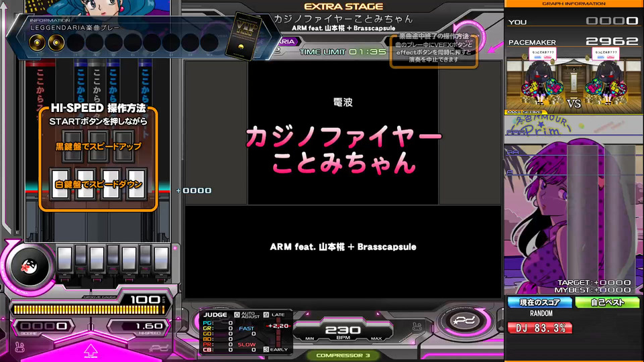Image resolution: width=644 pixels, height=362 pixels.
Task: Select the 現在のスコア blue button
Action: pos(539,302)
